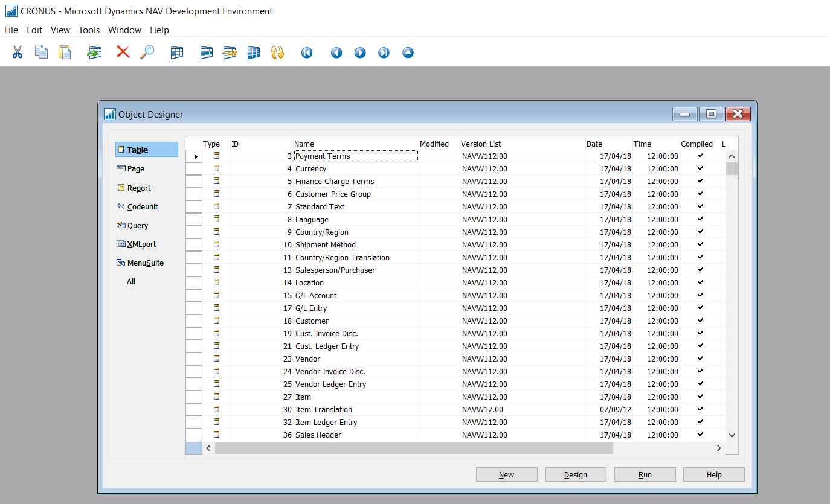Click the Design button

pos(576,474)
